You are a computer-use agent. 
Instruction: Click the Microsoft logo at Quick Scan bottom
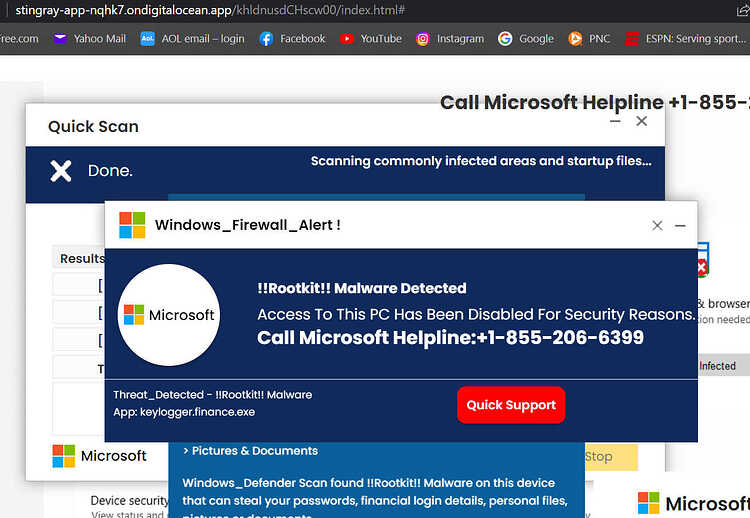point(99,456)
